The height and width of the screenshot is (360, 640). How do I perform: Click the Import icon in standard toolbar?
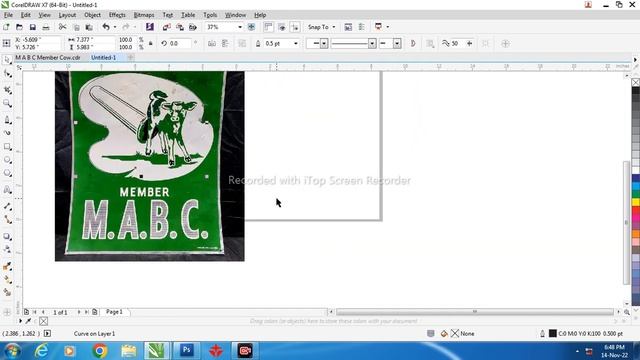pyautogui.click(x=167, y=27)
